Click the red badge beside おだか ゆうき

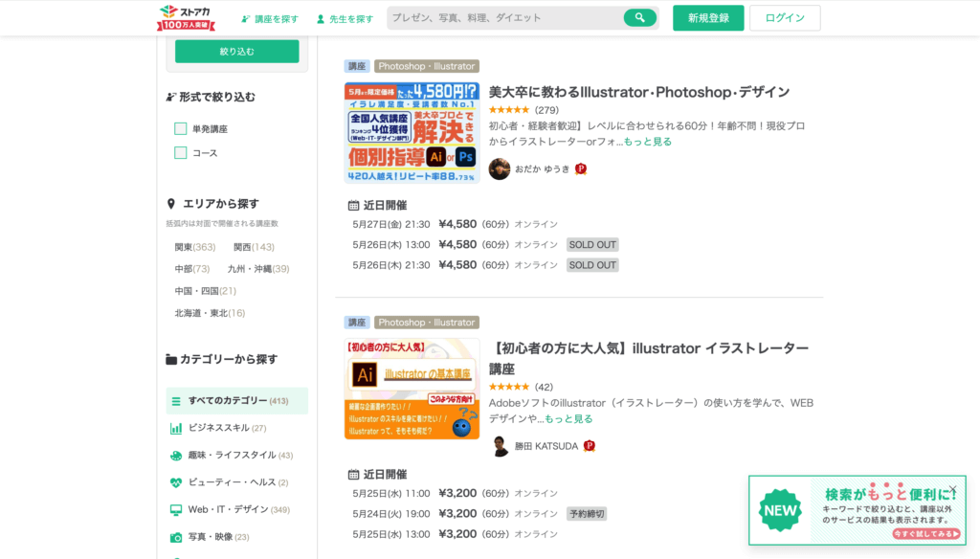581,168
